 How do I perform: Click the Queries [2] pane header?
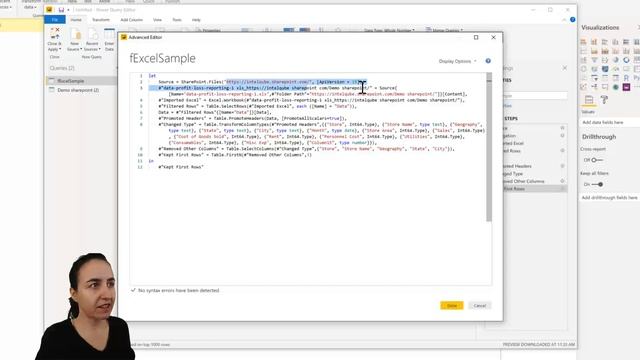(x=62, y=68)
